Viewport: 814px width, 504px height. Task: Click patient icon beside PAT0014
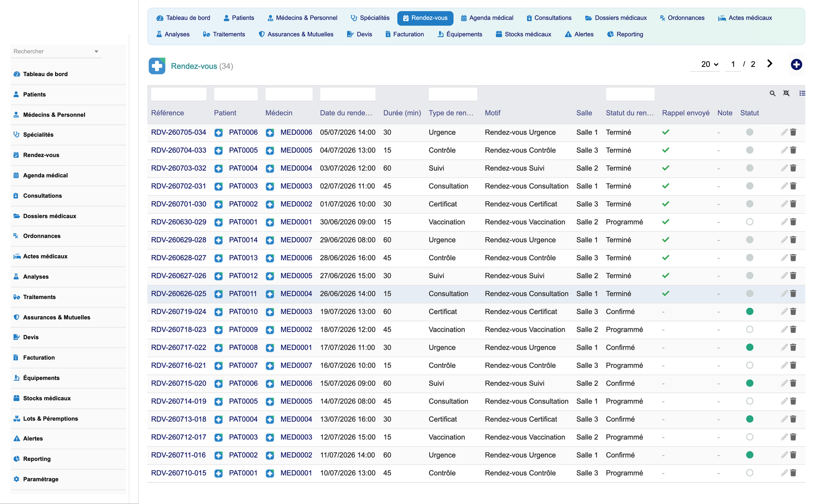coord(218,240)
